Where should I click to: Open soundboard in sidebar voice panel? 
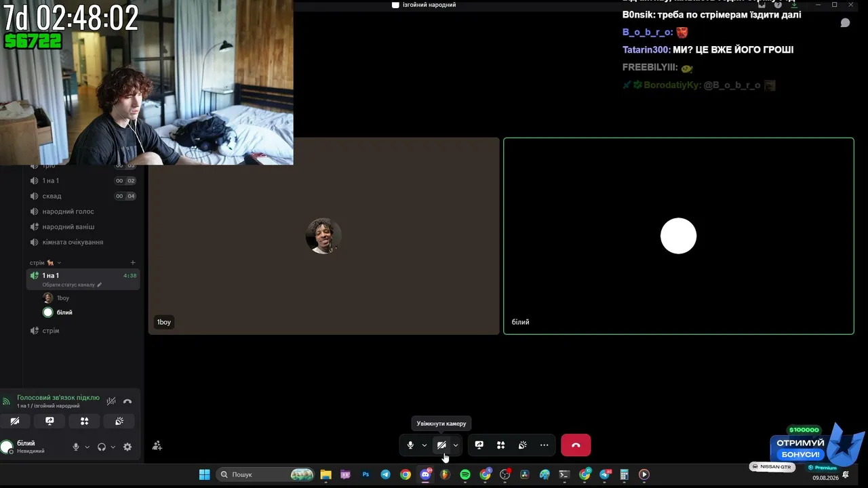click(x=119, y=421)
